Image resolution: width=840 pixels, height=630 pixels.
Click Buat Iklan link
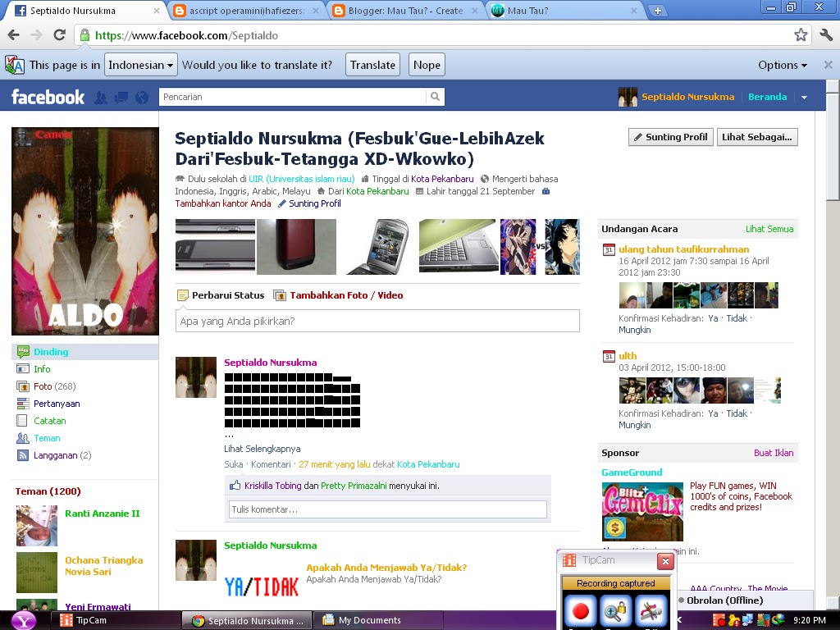pyautogui.click(x=774, y=453)
